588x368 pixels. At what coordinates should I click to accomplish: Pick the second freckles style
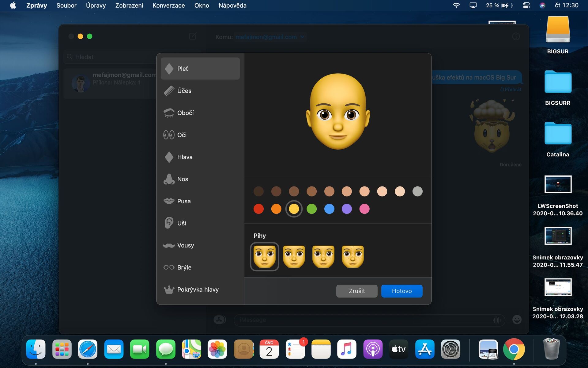coord(294,257)
